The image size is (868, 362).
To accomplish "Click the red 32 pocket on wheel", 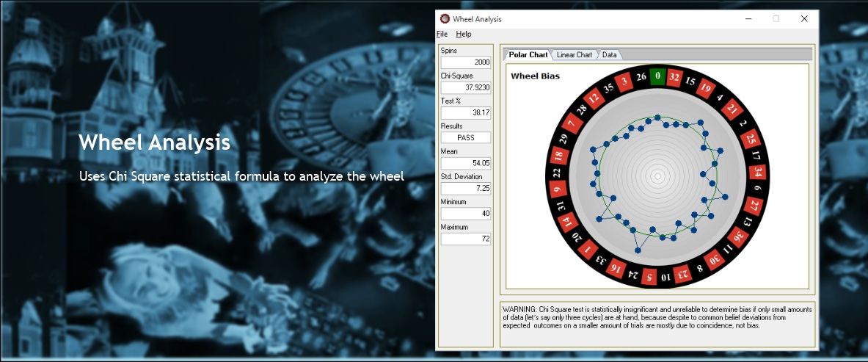I will pyautogui.click(x=674, y=77).
